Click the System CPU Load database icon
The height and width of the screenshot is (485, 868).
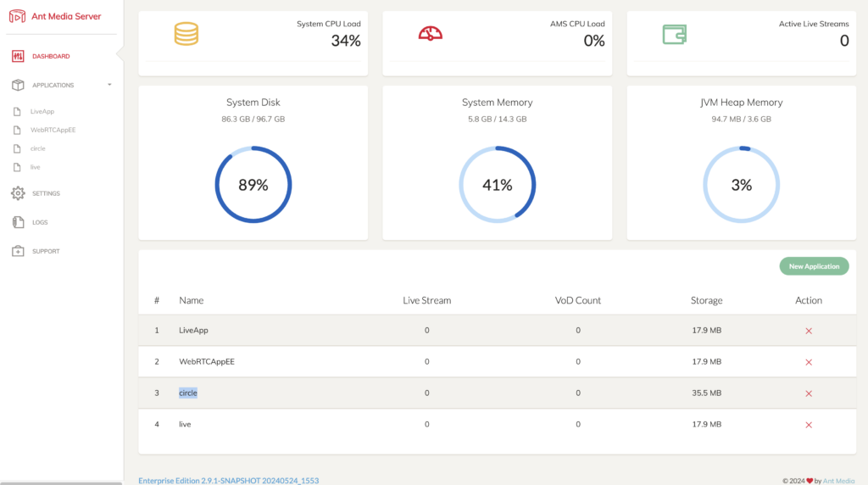point(186,34)
